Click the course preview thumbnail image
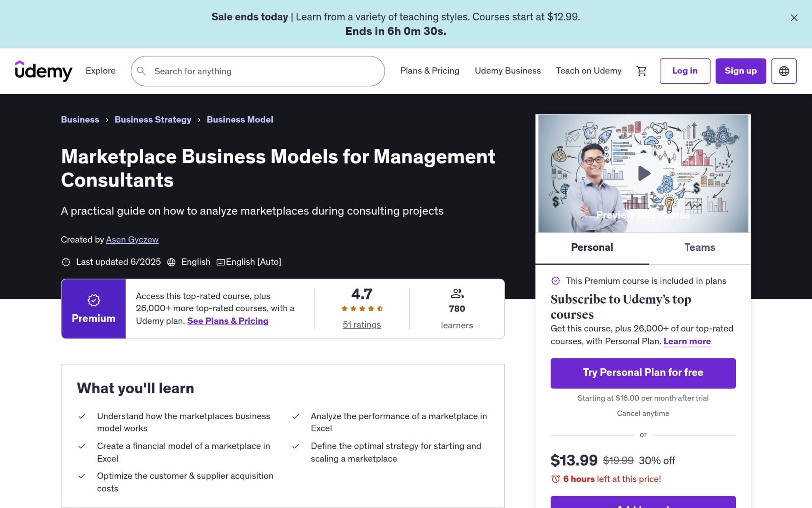Screen dimensions: 812x508 point(643,173)
